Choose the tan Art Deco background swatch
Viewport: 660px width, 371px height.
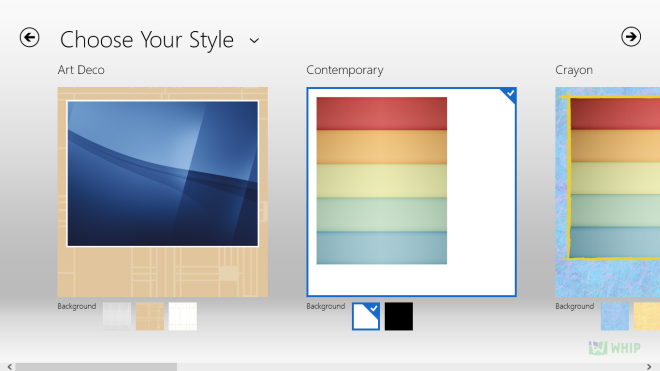pyautogui.click(x=149, y=316)
